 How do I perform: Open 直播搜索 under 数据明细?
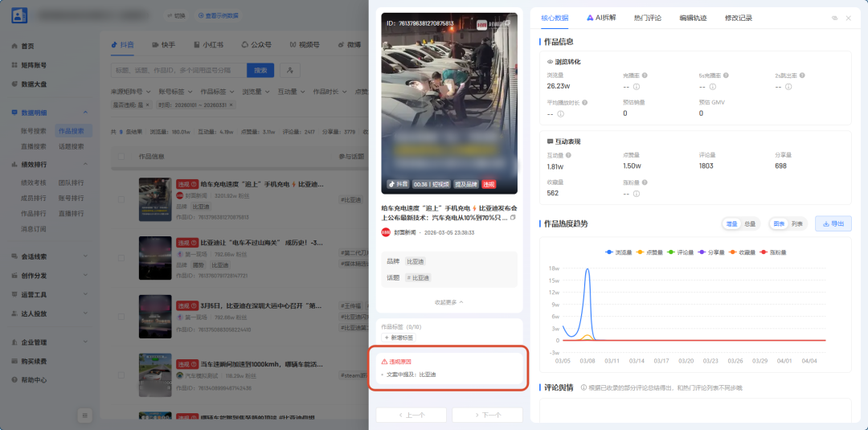tap(34, 146)
